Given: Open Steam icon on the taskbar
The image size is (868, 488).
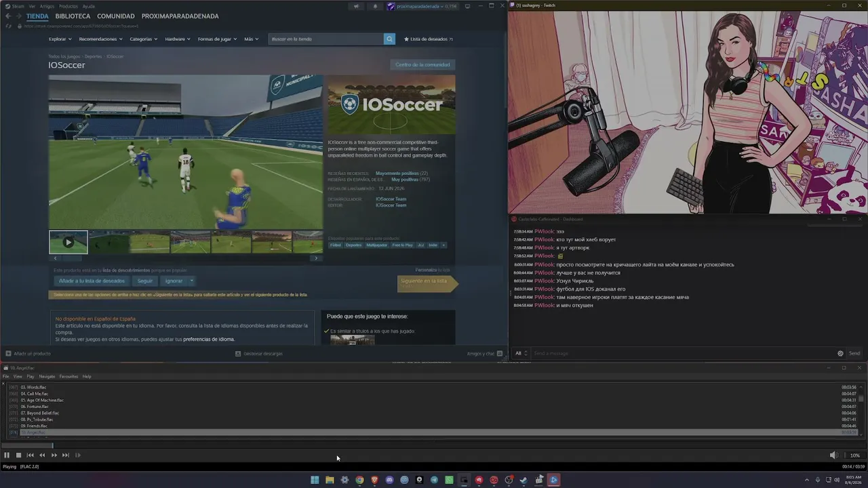Looking at the screenshot, I should point(524,480).
